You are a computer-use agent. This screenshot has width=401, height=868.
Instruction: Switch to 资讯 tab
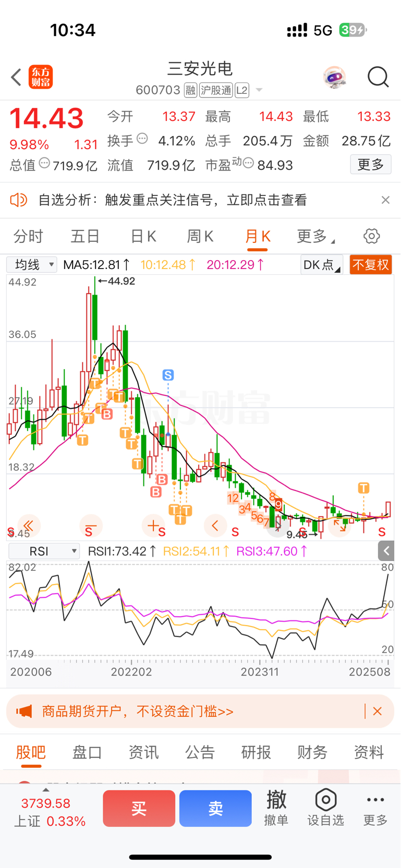pos(143,752)
